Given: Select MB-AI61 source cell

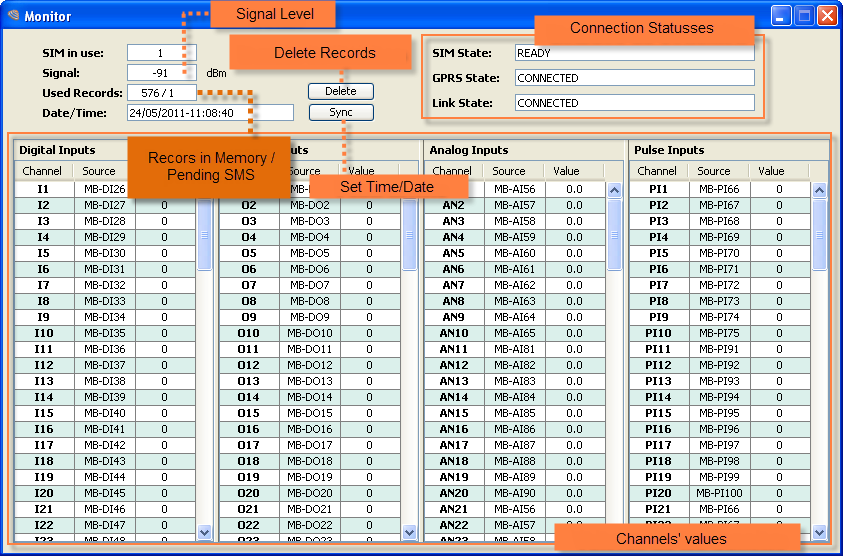Looking at the screenshot, I should (x=515, y=269).
